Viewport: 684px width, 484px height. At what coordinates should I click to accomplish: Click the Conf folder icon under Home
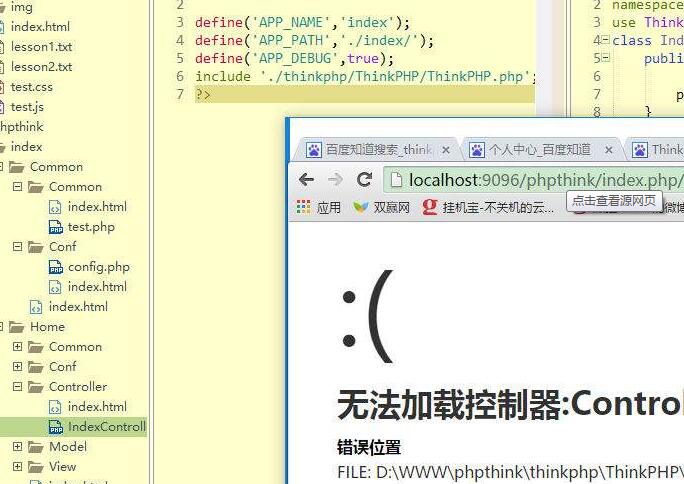click(36, 367)
